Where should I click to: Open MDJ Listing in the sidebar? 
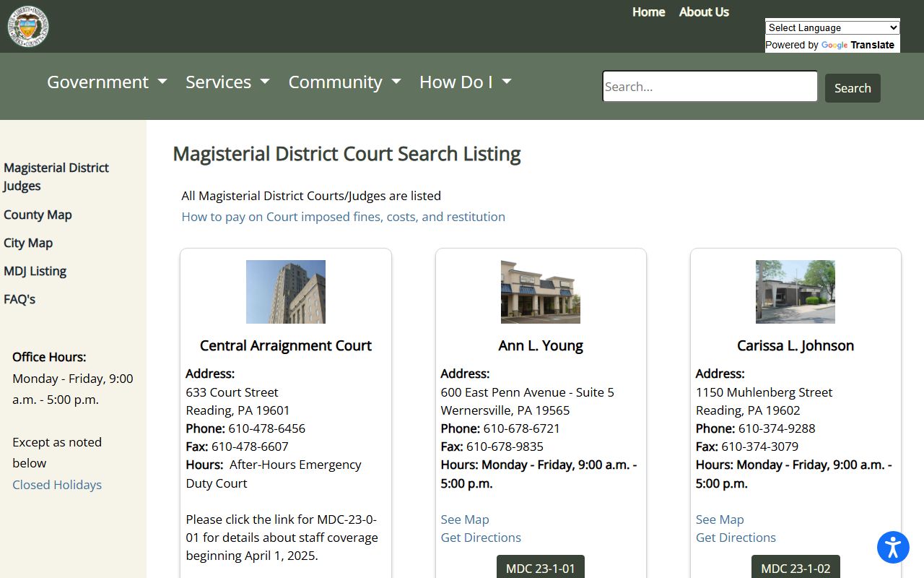pyautogui.click(x=35, y=271)
